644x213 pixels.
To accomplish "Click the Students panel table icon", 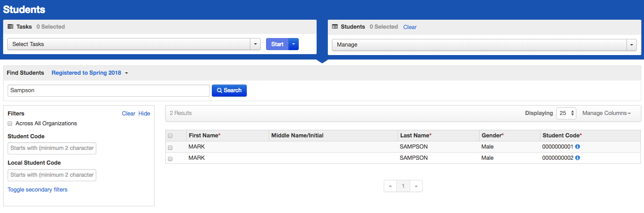I will [x=335, y=27].
